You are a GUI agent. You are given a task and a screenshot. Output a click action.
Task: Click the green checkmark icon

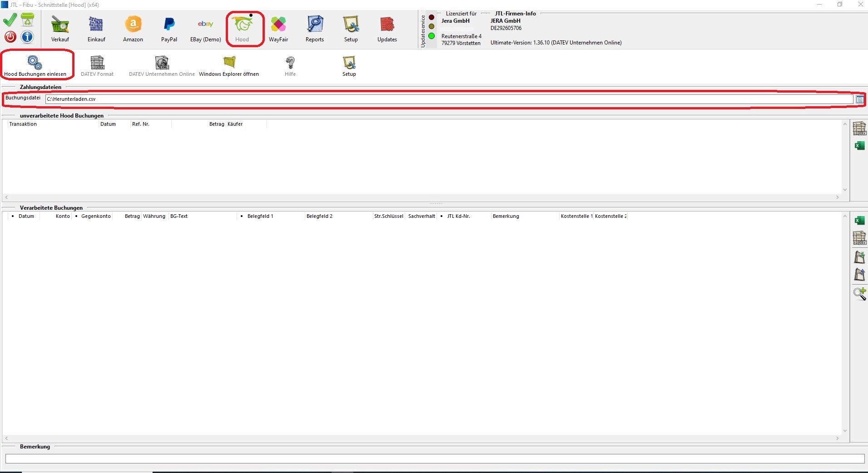10,20
